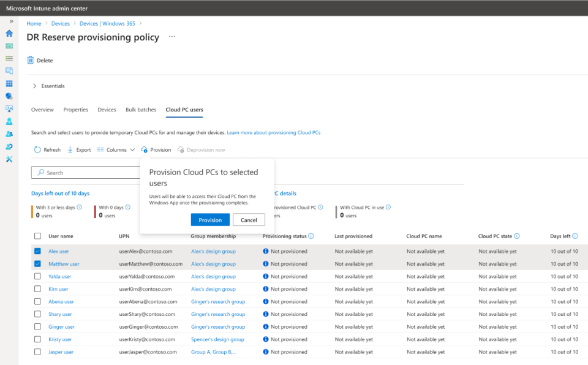
Task: Toggle the select-all header checkbox
Action: click(38, 236)
